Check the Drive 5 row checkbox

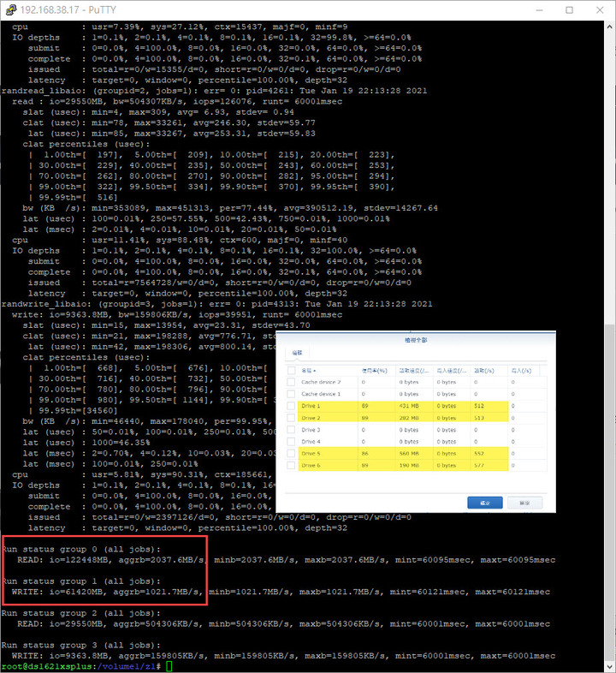pyautogui.click(x=291, y=453)
